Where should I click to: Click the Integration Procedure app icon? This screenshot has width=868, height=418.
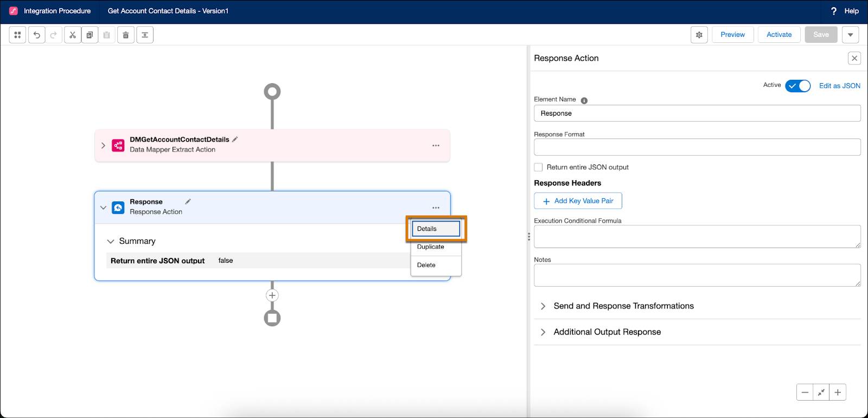point(14,11)
